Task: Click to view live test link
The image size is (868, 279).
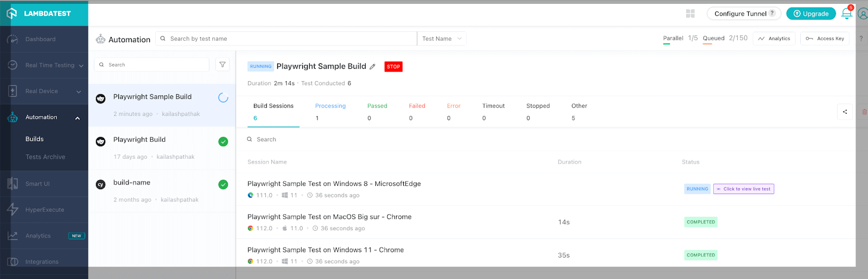Action: 743,189
